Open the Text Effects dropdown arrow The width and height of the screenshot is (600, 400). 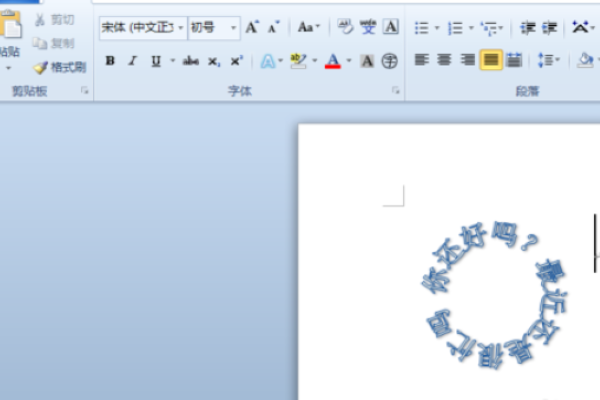[x=280, y=60]
